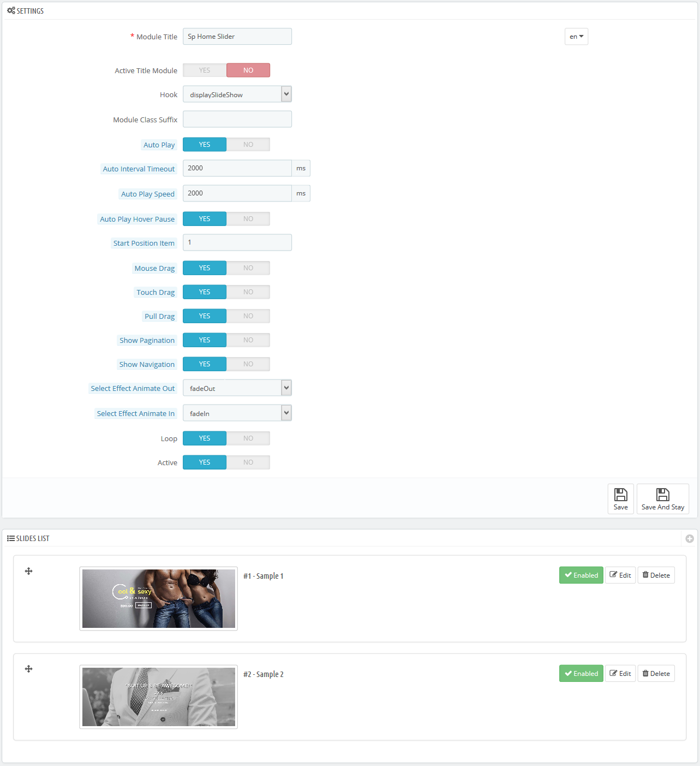Set Active Title Module to YES

(205, 70)
